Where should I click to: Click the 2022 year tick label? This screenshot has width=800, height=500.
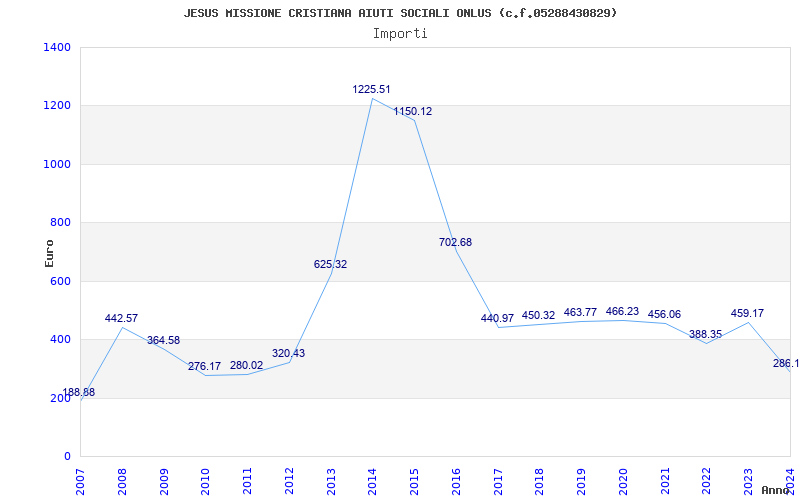(x=707, y=481)
